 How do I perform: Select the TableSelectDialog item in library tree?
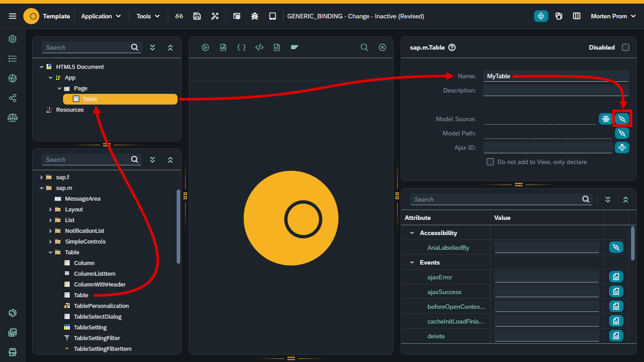[97, 316]
